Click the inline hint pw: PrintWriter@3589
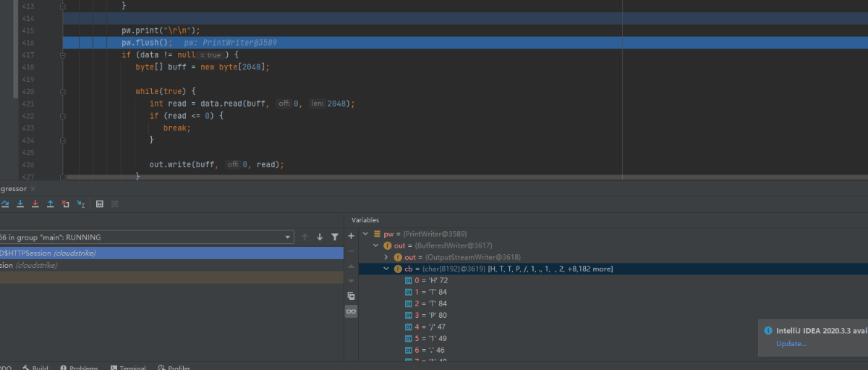Screen dimensions: 868x370 click(x=230, y=43)
